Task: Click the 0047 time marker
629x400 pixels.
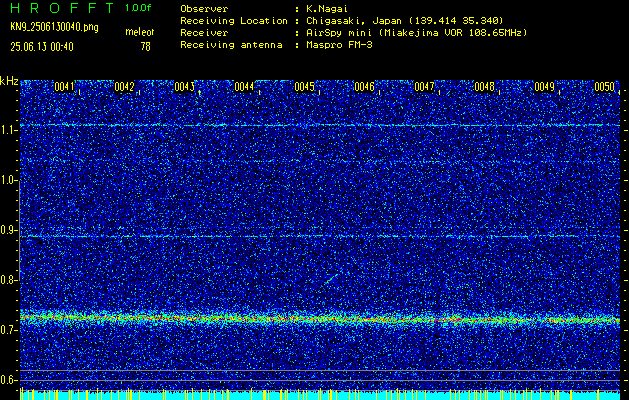Action: coord(424,87)
